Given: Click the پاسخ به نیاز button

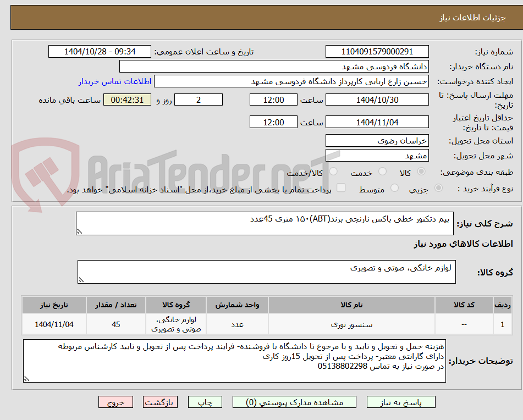Looking at the screenshot, I should 401,402.
